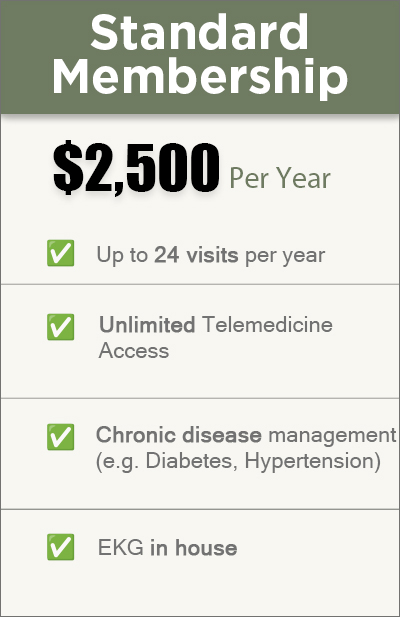Click the Standard Membership header banner

pos(200,57)
